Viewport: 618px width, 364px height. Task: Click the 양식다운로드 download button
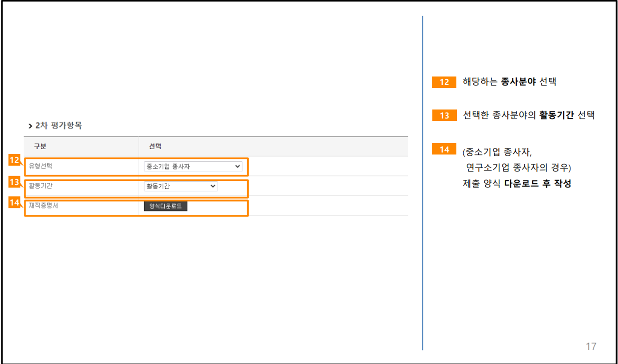165,205
